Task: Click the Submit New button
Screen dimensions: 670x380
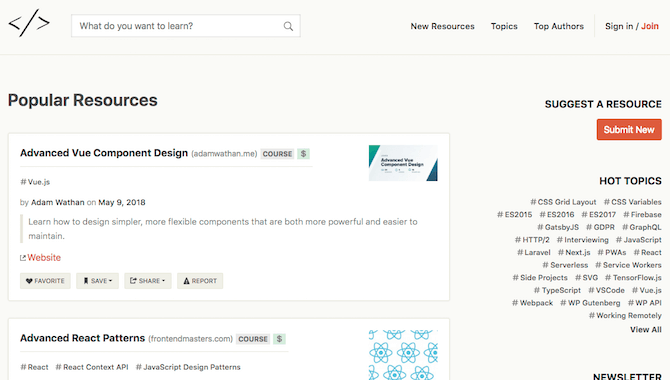Action: (629, 130)
